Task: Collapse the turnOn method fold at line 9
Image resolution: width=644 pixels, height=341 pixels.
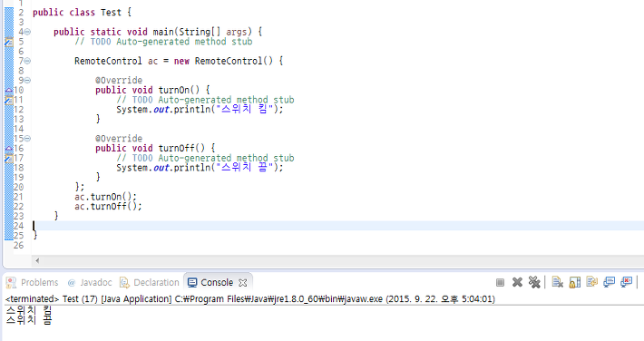Action: tap(27, 80)
